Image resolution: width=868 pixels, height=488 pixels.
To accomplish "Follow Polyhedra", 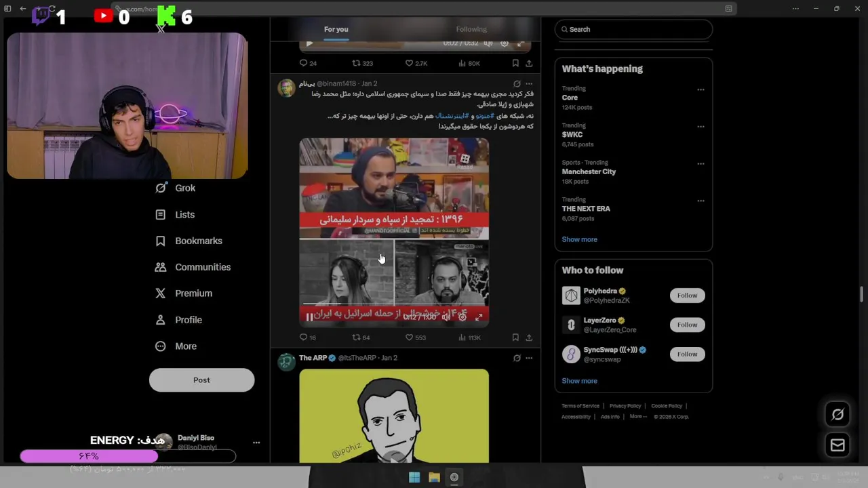I will click(x=687, y=296).
